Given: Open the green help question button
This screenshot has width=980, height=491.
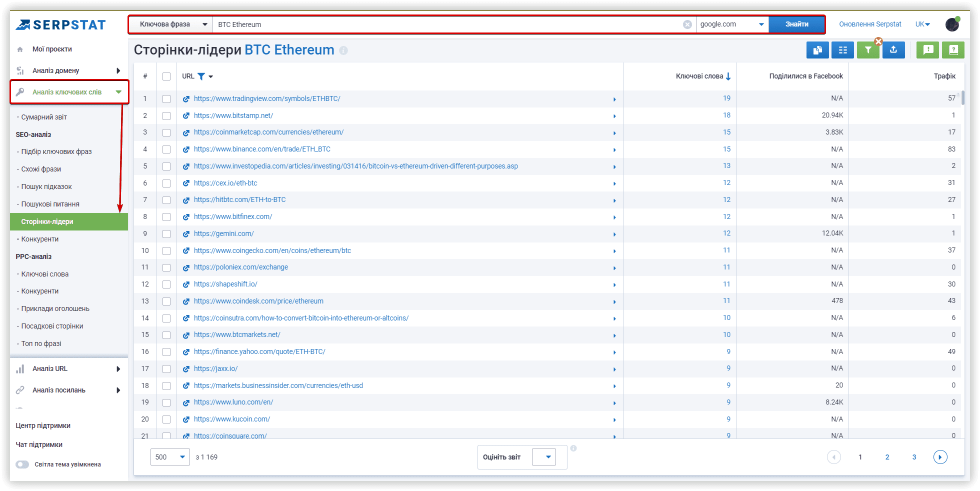Looking at the screenshot, I should click(953, 50).
